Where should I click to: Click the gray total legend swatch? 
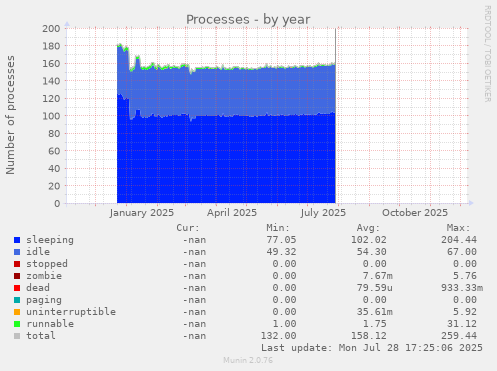point(17,336)
